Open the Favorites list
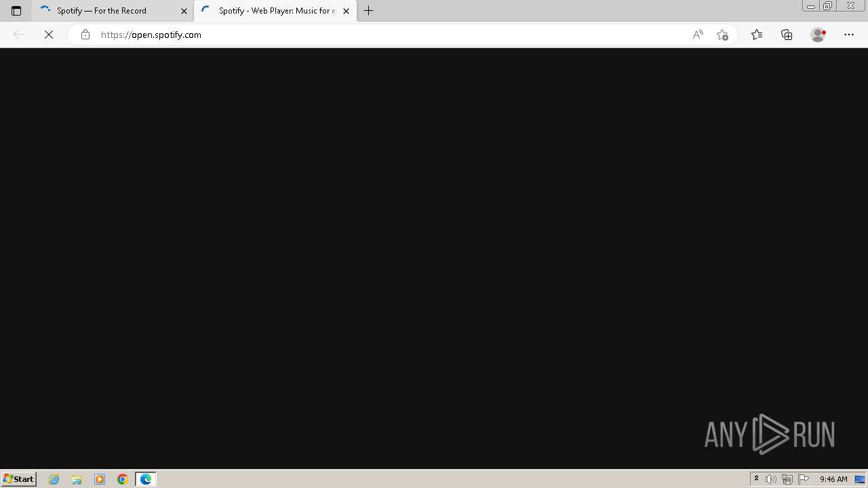 click(x=757, y=35)
